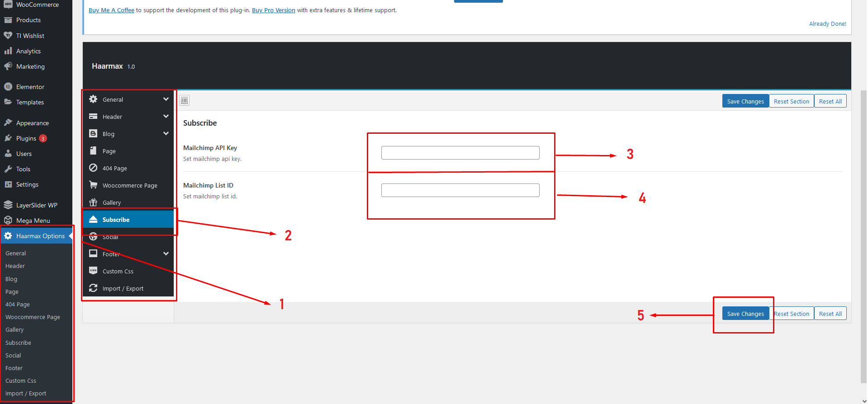
Task: Focus the Mailchimp API Key input field
Action: [x=460, y=153]
